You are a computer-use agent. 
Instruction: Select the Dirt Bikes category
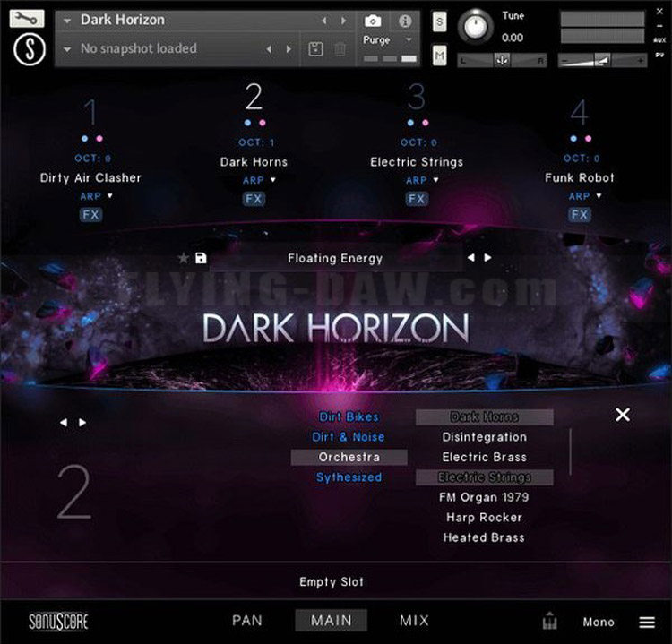click(x=349, y=416)
